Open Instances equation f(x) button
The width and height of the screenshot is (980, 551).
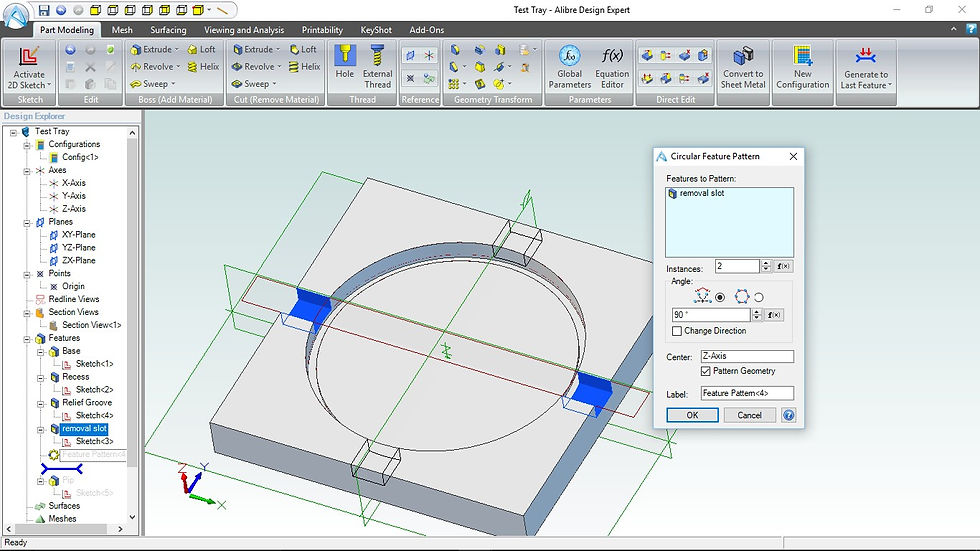coord(784,266)
